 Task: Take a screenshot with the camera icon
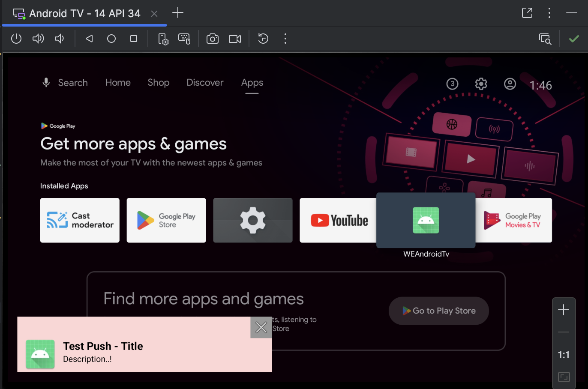213,39
